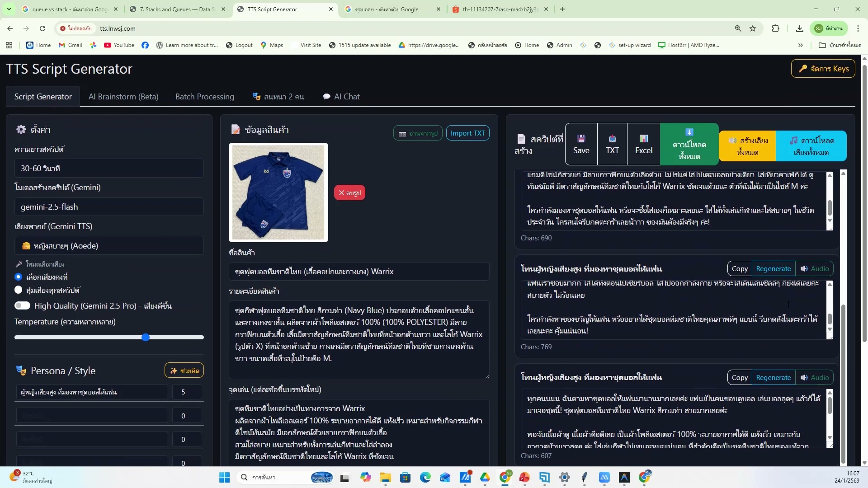Click the Save script button
Viewport: 868px width, 488px height.
point(581,144)
